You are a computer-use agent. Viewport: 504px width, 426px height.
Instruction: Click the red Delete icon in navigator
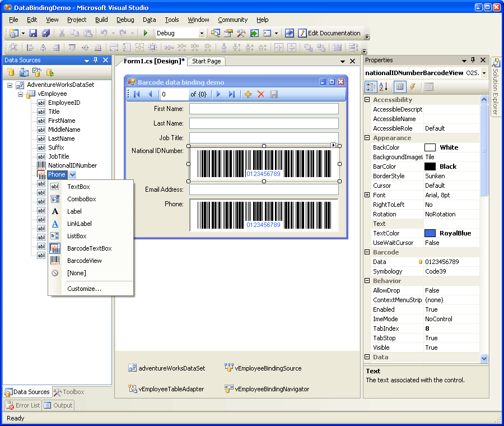tap(260, 94)
